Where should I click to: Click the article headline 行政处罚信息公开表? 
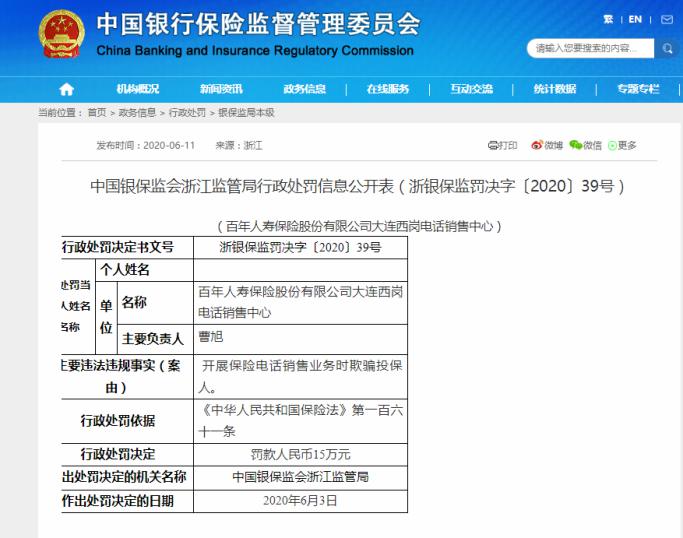tap(357, 186)
